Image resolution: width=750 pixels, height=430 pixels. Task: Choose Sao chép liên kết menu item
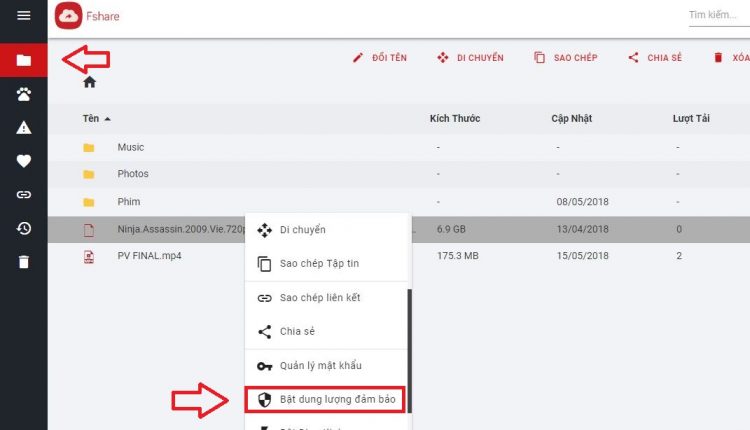[326, 298]
